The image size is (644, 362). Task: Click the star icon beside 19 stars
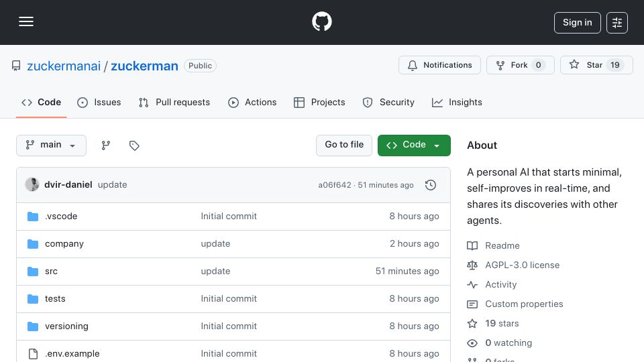472,323
